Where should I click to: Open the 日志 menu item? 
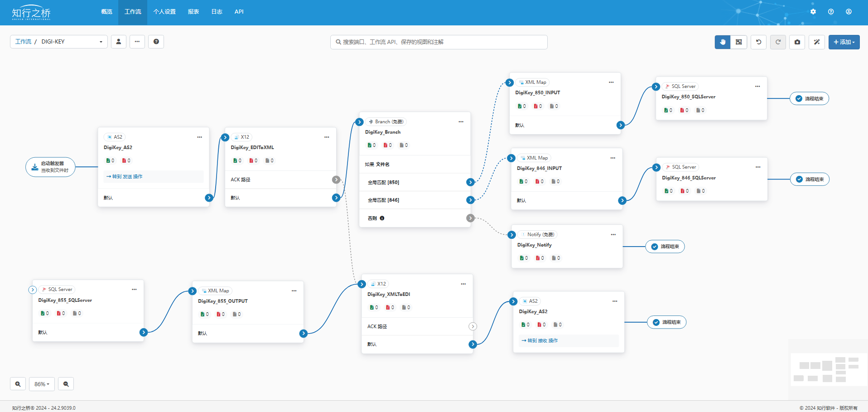coord(217,12)
